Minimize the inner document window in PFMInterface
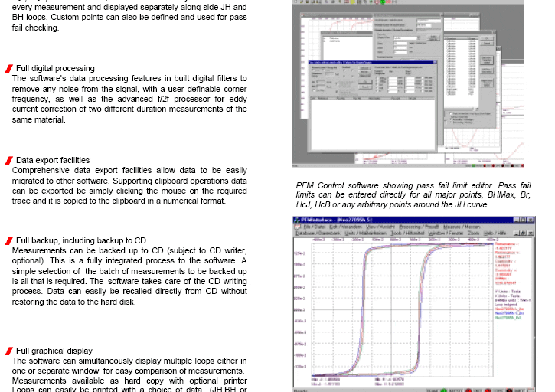Viewport: 555px width, 392px height. [x=517, y=234]
